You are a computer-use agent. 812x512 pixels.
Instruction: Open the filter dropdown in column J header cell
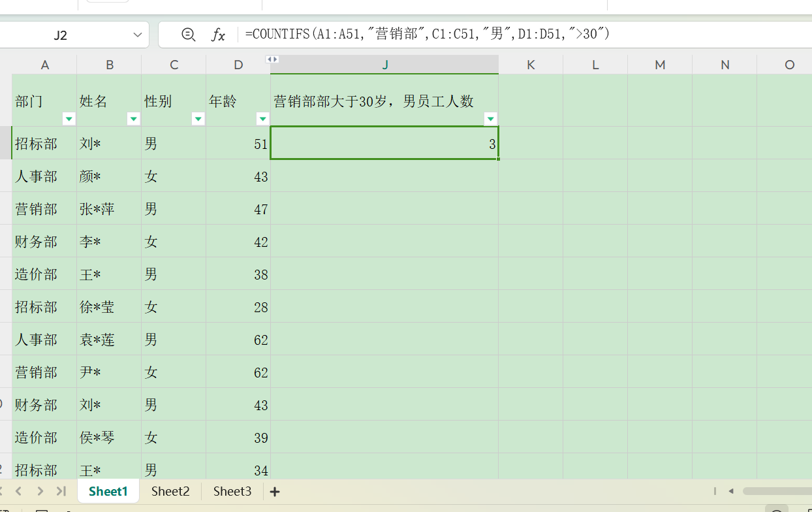tap(491, 119)
